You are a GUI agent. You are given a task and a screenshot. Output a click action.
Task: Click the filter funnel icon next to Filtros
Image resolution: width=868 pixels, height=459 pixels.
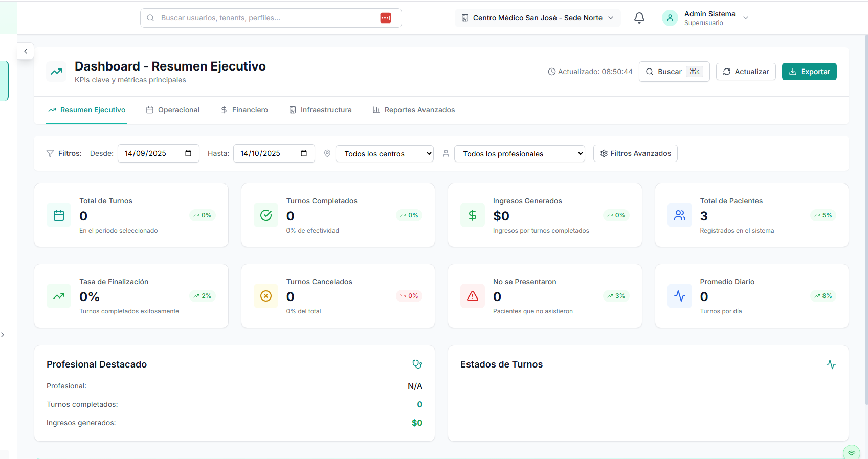point(50,153)
